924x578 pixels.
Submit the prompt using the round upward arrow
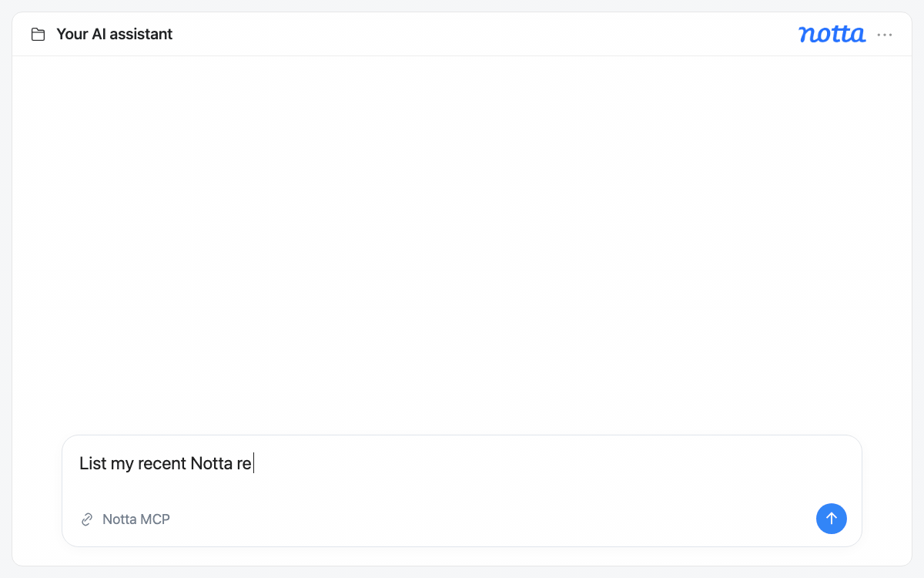[x=831, y=519]
